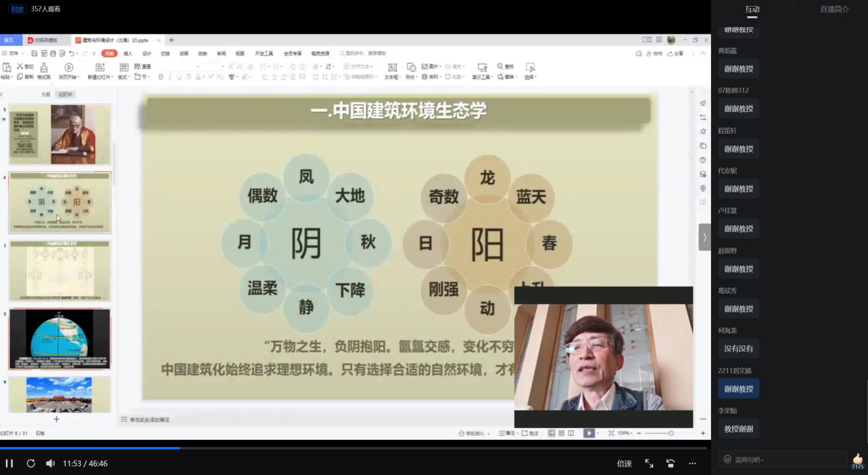Switch to the 直播简介 tab
The width and height of the screenshot is (868, 475).
pyautogui.click(x=834, y=9)
